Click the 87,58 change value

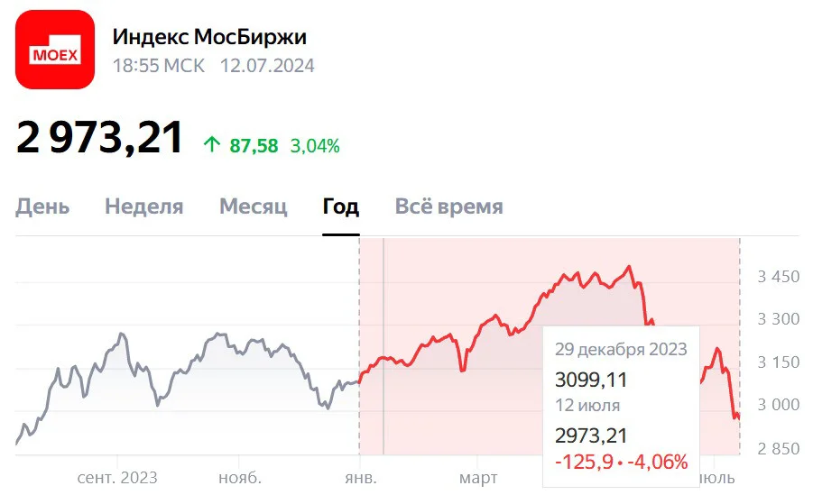tap(254, 145)
